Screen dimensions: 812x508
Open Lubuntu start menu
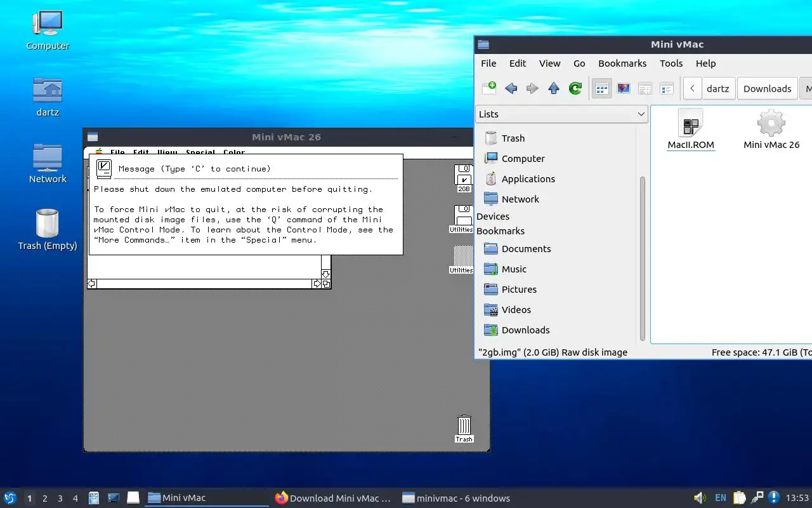10,498
